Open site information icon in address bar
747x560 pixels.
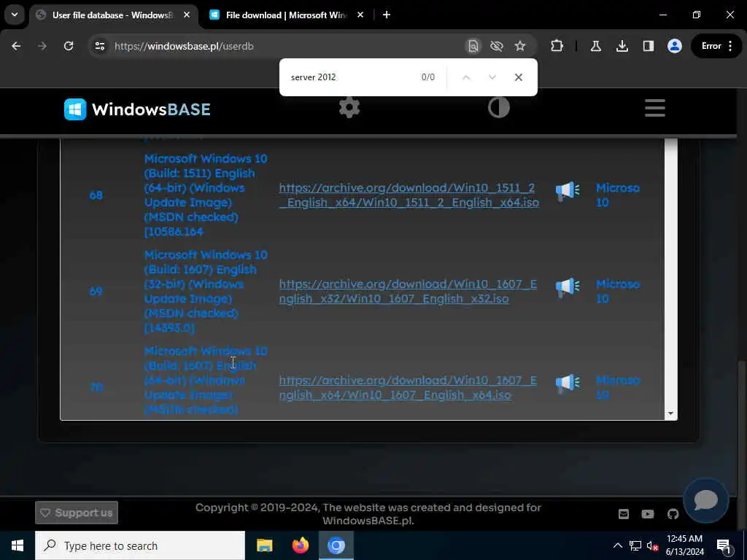tap(99, 46)
